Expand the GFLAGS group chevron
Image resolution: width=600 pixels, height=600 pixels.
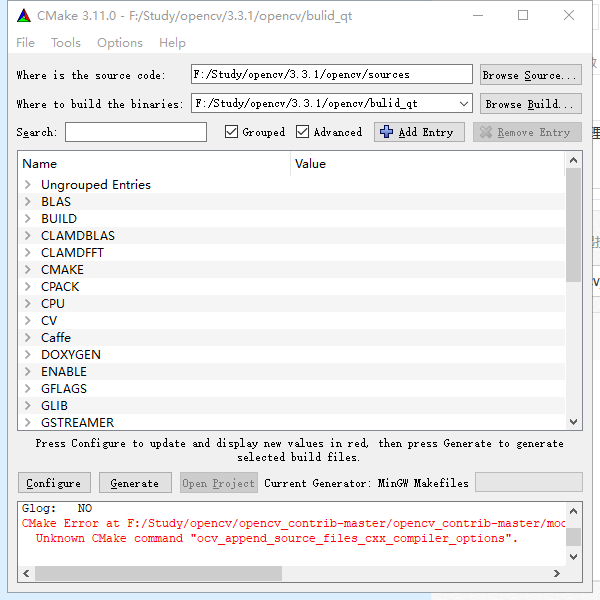[28, 389]
